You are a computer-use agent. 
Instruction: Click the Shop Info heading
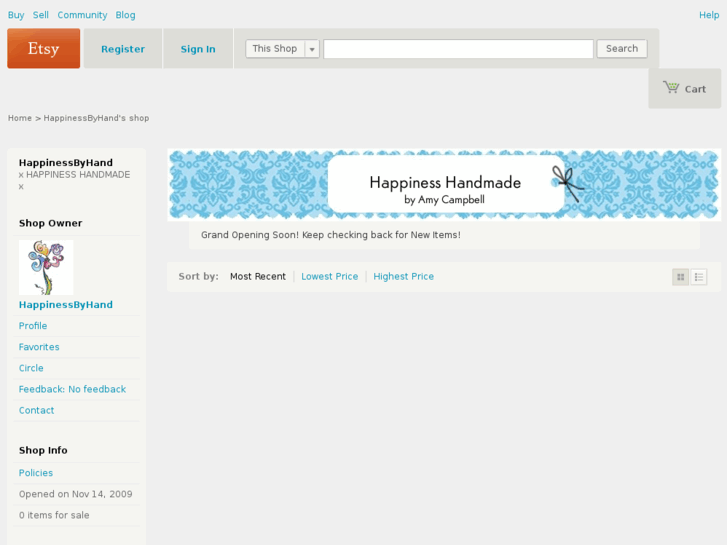(43, 450)
